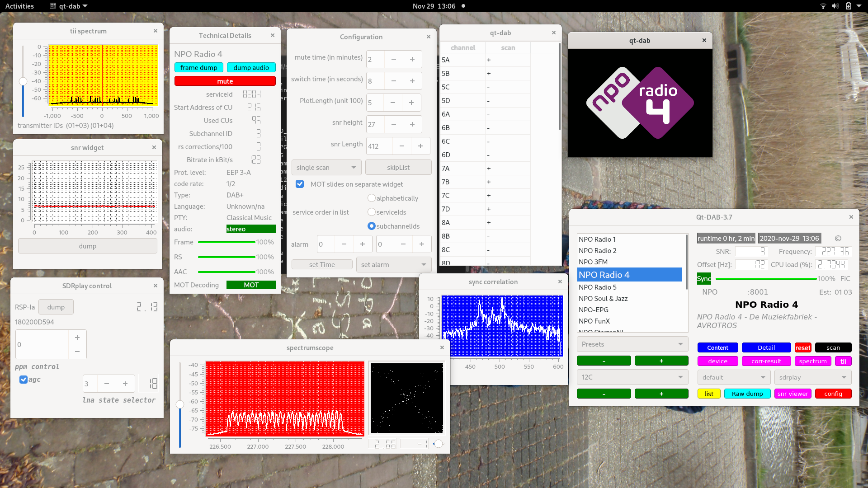868x488 pixels.
Task: Open the set alarm dropdown
Action: (394, 264)
